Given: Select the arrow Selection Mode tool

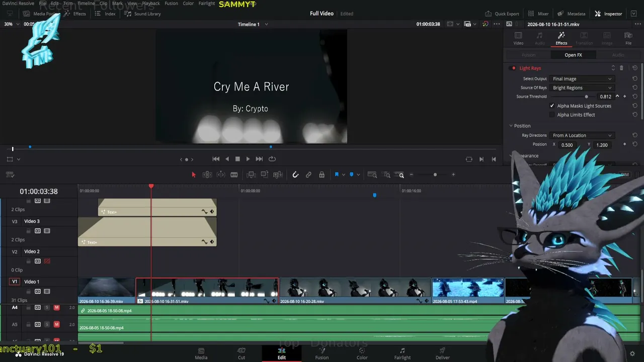Looking at the screenshot, I should (194, 175).
